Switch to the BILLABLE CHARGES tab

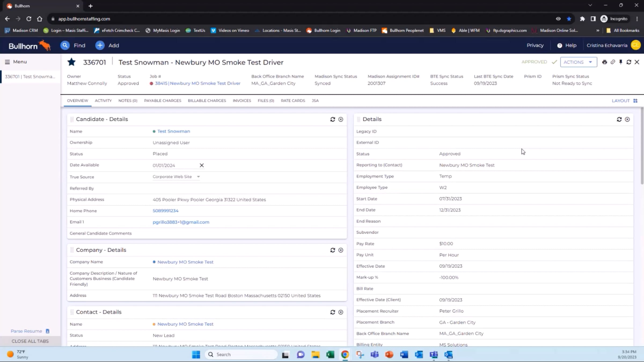click(x=207, y=101)
